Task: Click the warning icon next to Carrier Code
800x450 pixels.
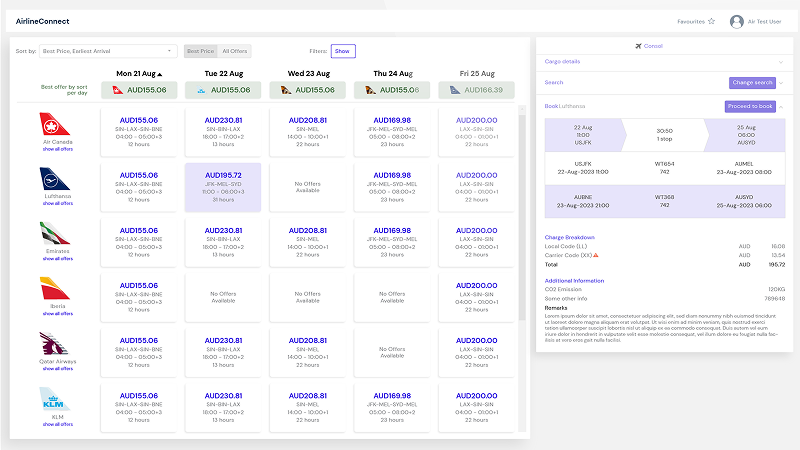Action: 595,255
